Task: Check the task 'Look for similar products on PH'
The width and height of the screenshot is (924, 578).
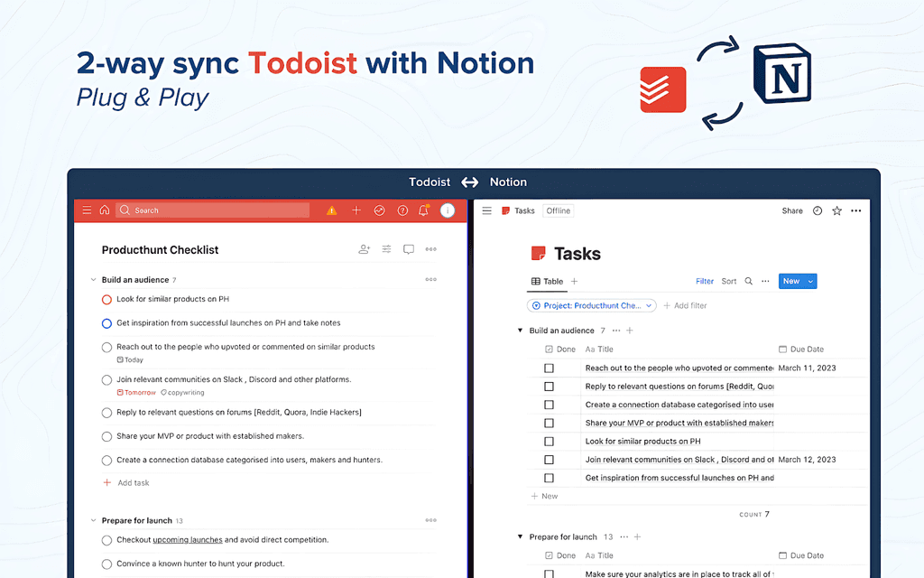Action: (106, 299)
